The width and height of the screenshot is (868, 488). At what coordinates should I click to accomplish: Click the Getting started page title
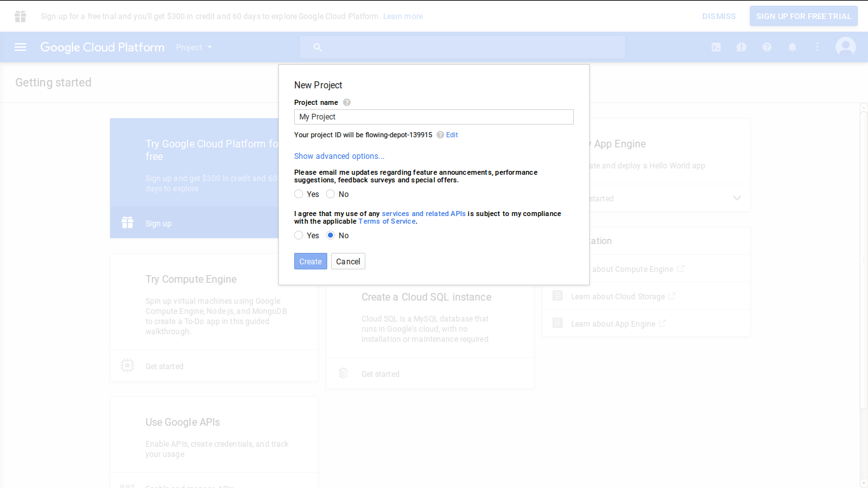coord(53,83)
